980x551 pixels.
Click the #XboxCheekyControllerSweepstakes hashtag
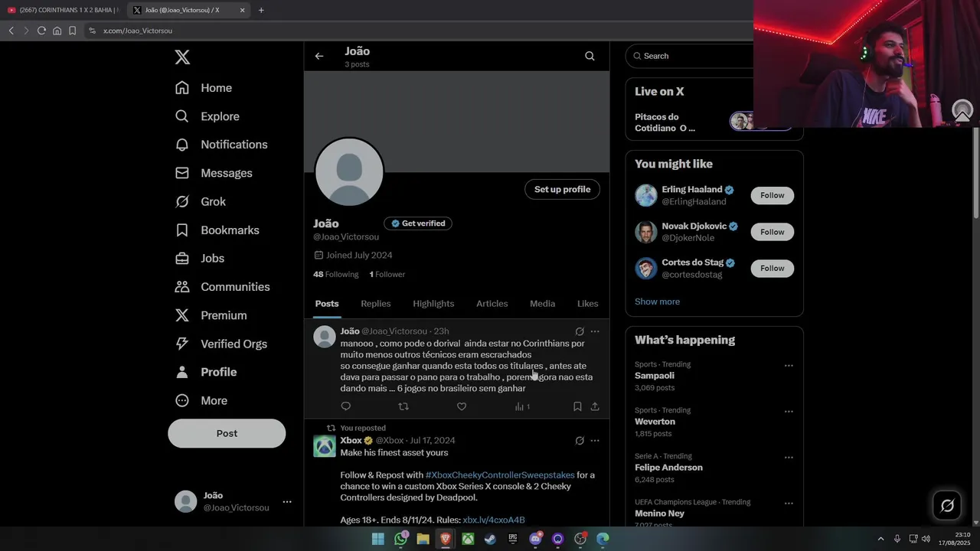(x=500, y=475)
